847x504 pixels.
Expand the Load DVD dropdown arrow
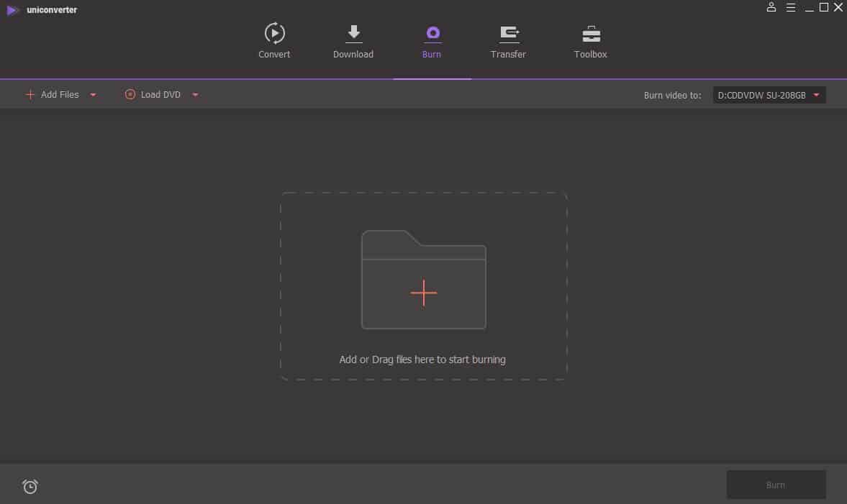(194, 95)
